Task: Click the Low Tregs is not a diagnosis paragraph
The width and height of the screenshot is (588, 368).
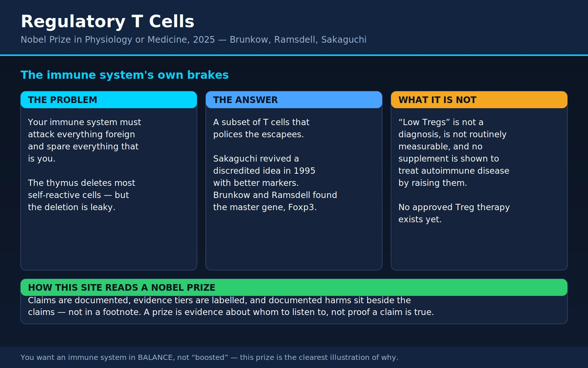Action: pos(454,152)
